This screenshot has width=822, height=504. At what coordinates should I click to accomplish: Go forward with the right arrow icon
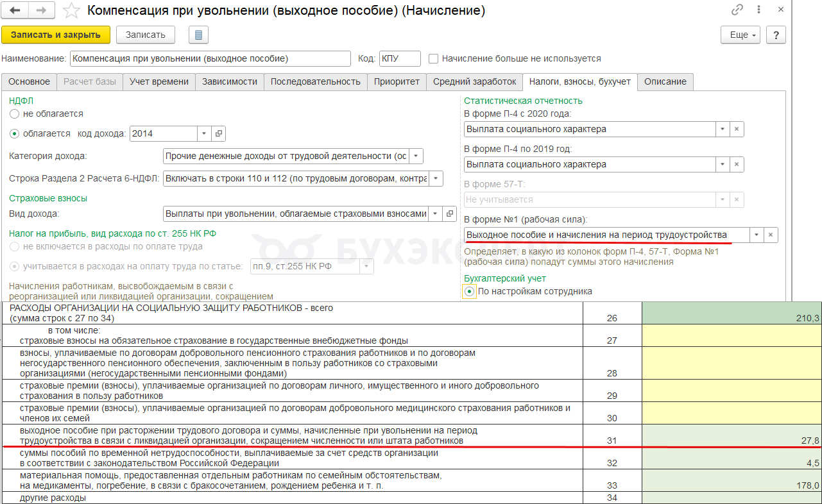tap(41, 11)
